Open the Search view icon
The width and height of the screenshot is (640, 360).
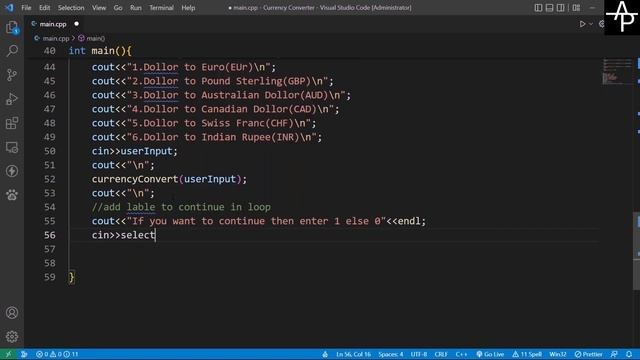[x=12, y=51]
